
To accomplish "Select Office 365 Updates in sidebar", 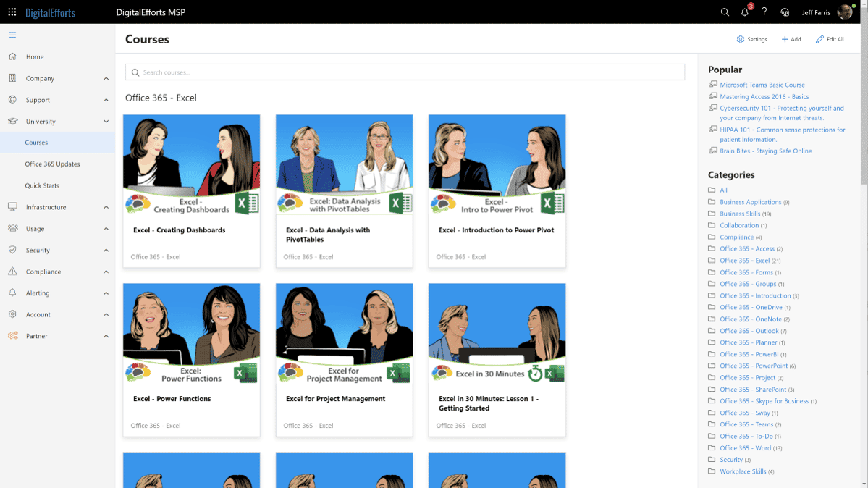I will click(52, 164).
